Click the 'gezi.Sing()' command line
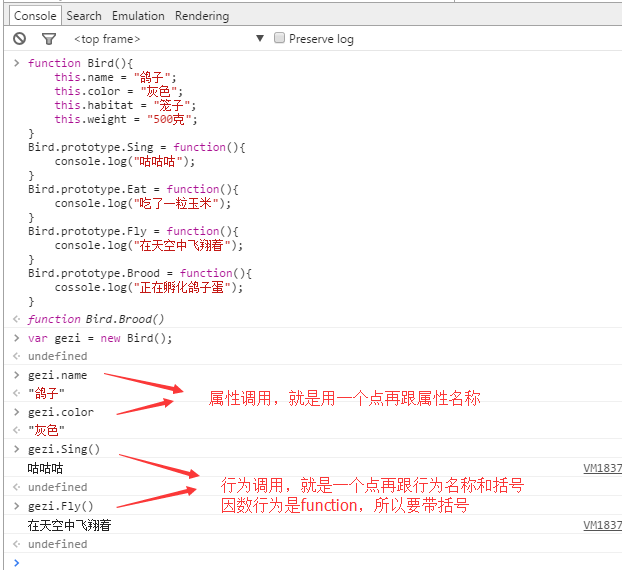Image resolution: width=622 pixels, height=570 pixels. (x=64, y=449)
